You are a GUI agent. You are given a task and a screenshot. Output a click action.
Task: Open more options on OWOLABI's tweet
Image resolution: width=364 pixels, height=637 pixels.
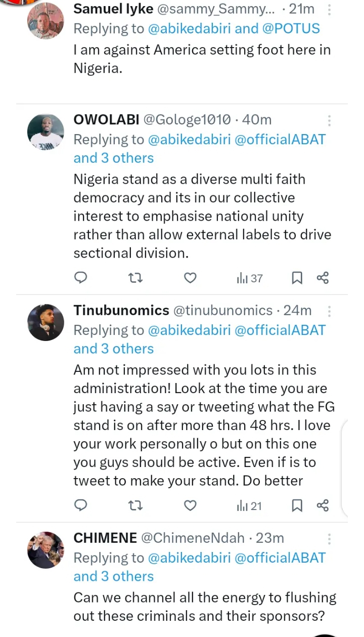tap(330, 120)
